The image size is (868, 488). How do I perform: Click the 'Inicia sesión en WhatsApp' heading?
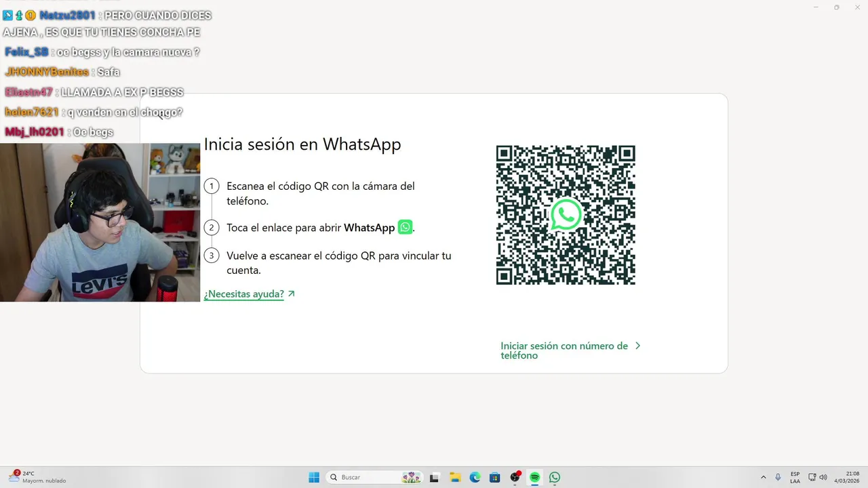tap(302, 144)
